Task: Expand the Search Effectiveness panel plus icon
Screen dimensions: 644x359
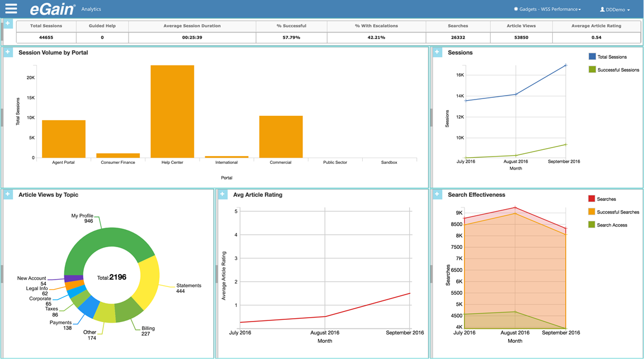Action: (437, 194)
